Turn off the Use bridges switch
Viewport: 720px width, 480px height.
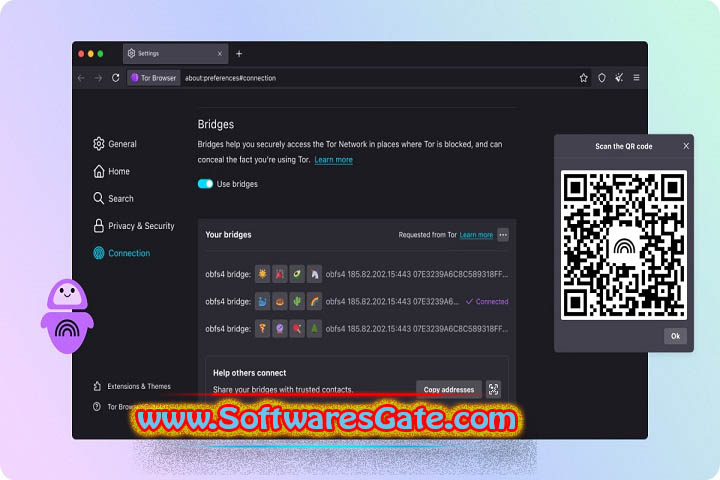[x=205, y=184]
